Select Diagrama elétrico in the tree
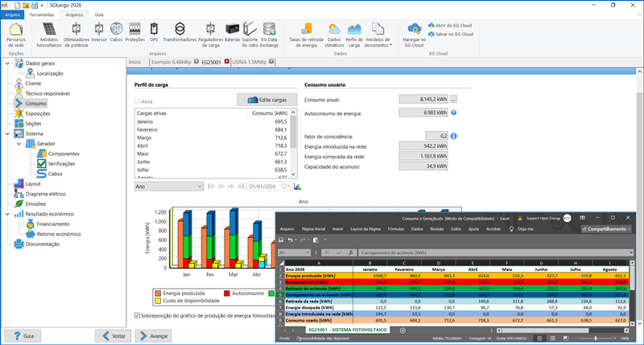 pos(46,194)
